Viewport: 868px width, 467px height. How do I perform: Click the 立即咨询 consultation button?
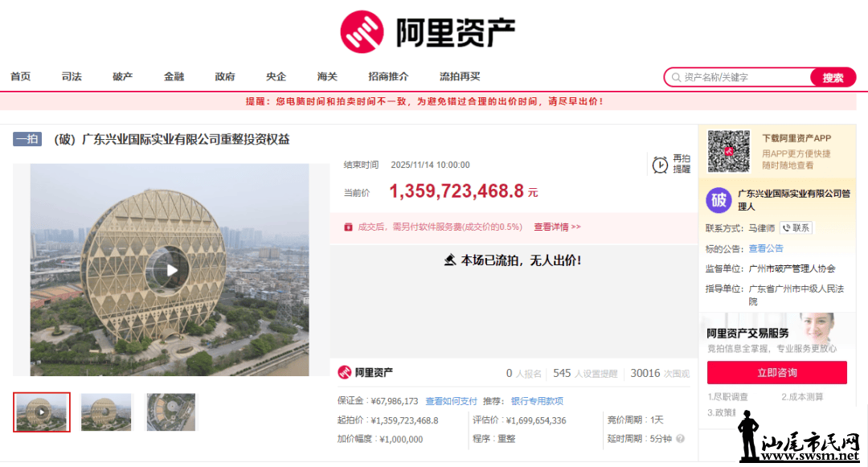point(776,373)
